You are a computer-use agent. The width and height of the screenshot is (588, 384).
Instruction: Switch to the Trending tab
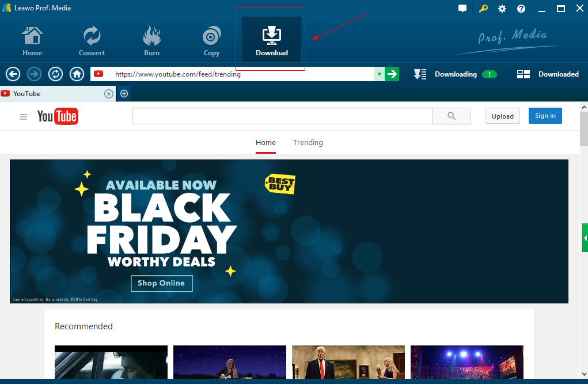point(308,143)
